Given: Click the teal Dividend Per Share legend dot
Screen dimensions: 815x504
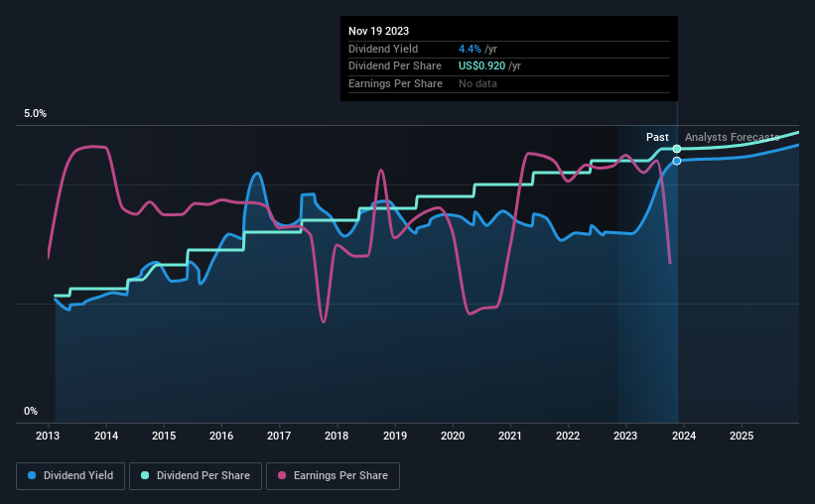Looking at the screenshot, I should point(145,475).
